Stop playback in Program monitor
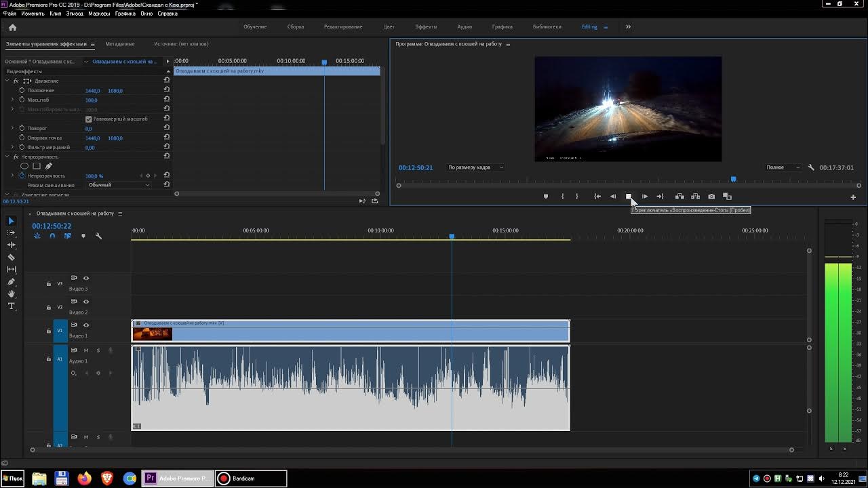Screen dimensions: 868x488 (x=629, y=197)
